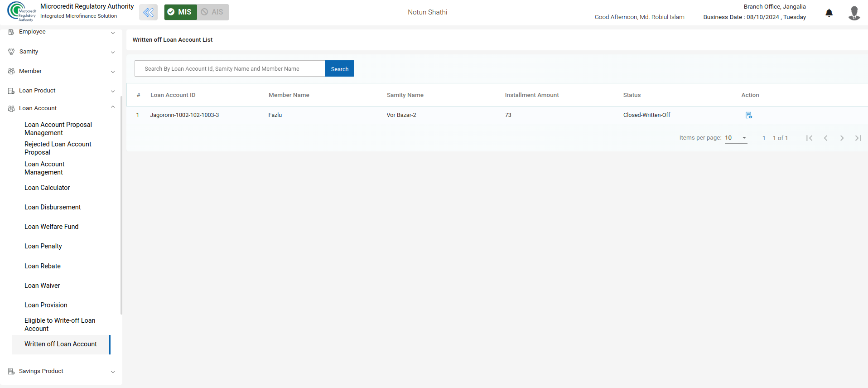Go to next page of results
868x388 pixels.
[842, 138]
